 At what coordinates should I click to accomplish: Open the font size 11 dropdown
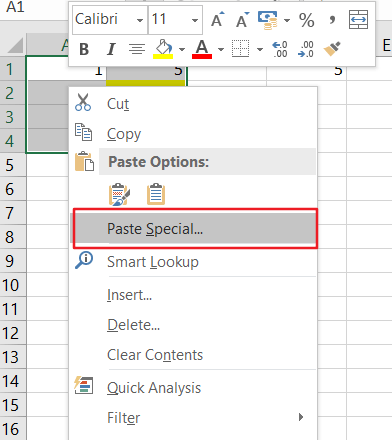coord(195,20)
